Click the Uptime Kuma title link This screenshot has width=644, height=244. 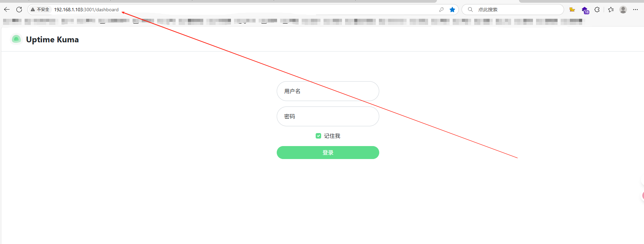pyautogui.click(x=52, y=40)
